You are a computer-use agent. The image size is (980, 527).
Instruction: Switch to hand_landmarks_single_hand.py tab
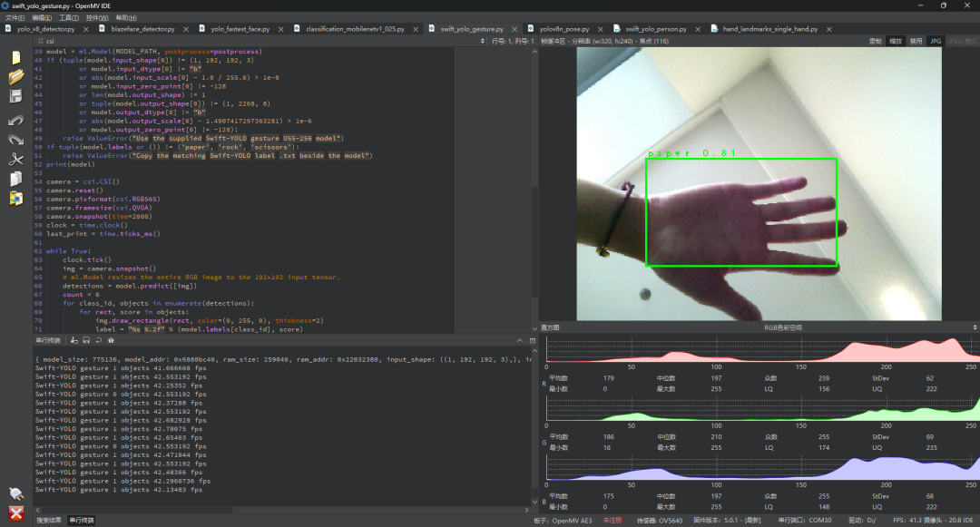point(770,29)
